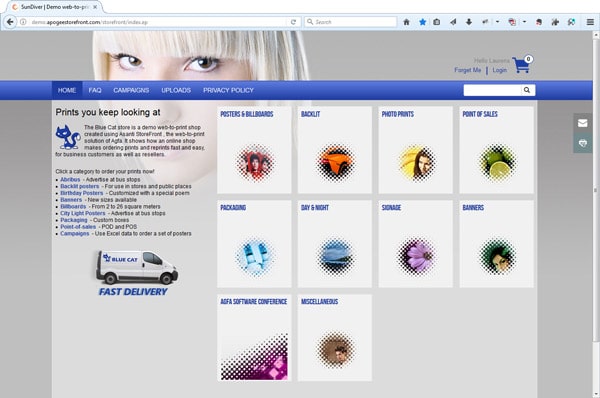Click the browser back arrow button

[x=10, y=22]
